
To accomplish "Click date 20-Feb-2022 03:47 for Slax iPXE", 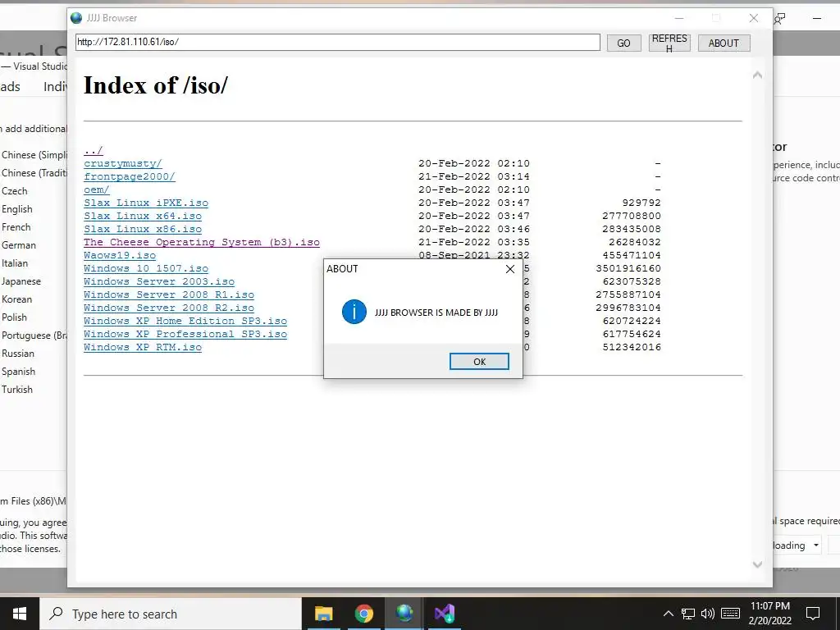I will [x=473, y=203].
